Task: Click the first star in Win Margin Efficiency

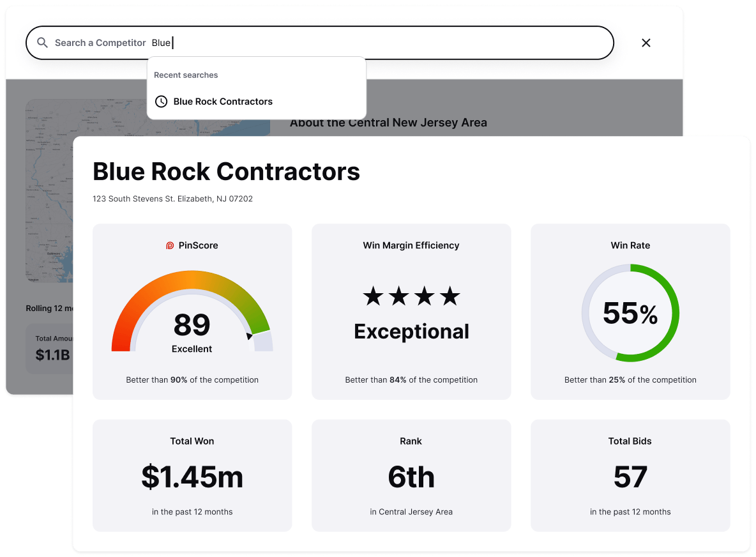Action: click(373, 296)
